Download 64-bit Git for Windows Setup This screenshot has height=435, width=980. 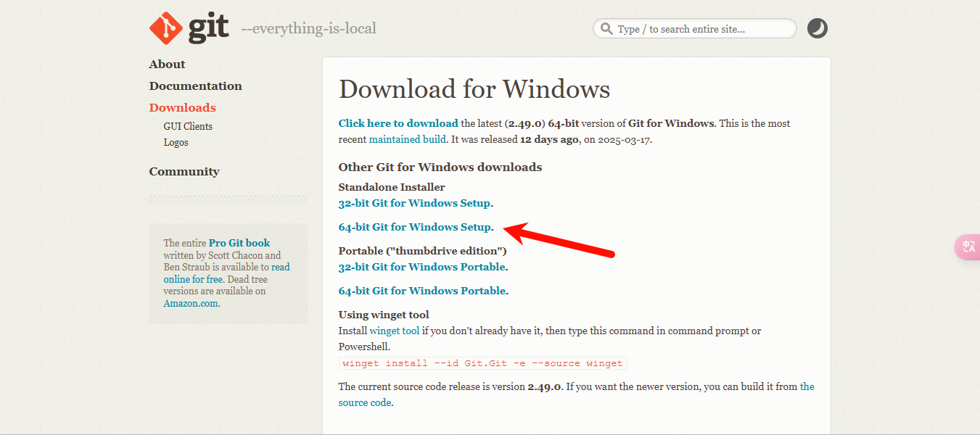(x=414, y=227)
